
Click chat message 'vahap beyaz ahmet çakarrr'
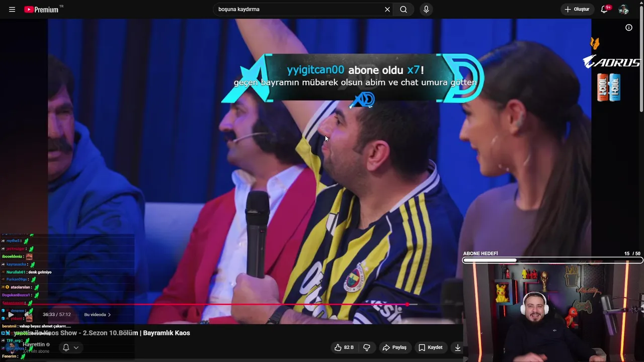pos(37,326)
